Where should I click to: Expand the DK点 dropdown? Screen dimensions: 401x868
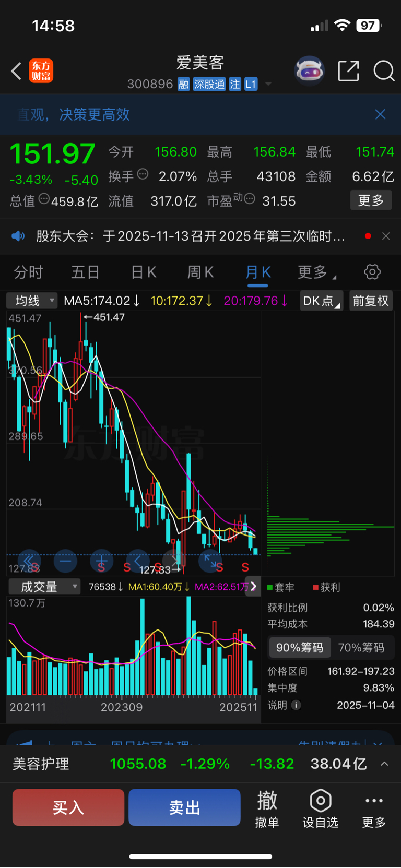(322, 301)
